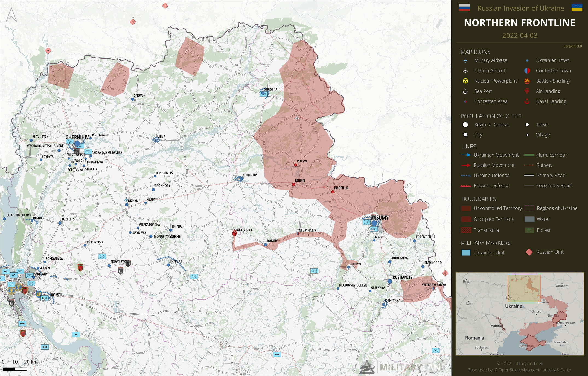
Task: Click the Forest legend swatch
Action: [529, 230]
